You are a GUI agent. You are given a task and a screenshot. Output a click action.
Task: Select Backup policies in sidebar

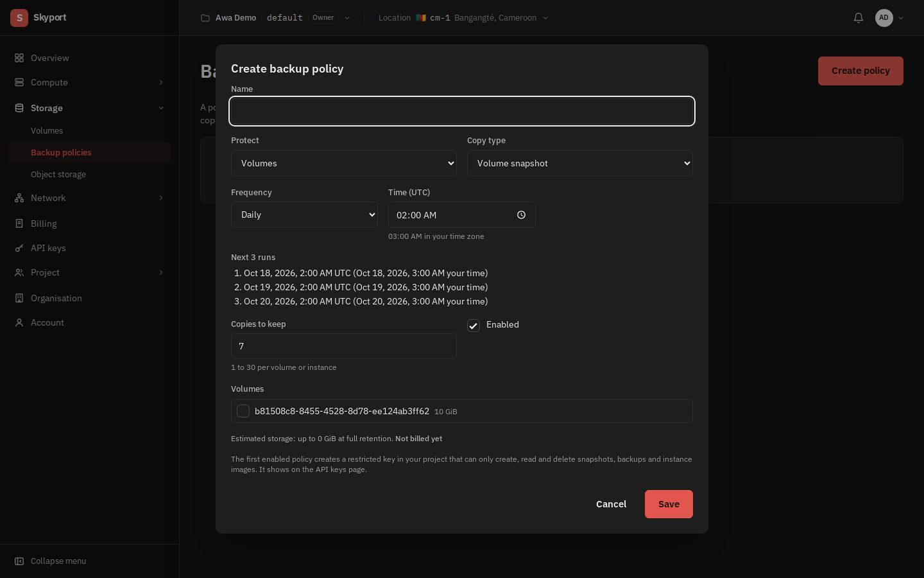point(90,152)
